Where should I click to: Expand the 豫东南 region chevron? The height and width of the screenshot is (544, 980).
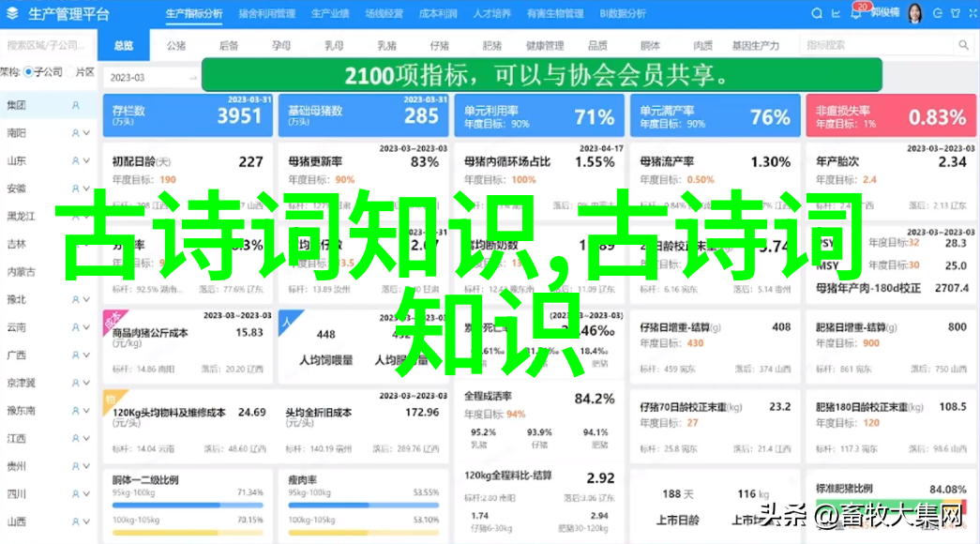[x=87, y=411]
